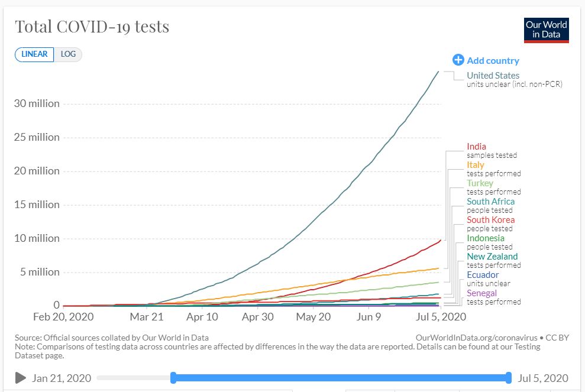Select Senegal legend entry
The height and width of the screenshot is (392, 585).
point(481,293)
